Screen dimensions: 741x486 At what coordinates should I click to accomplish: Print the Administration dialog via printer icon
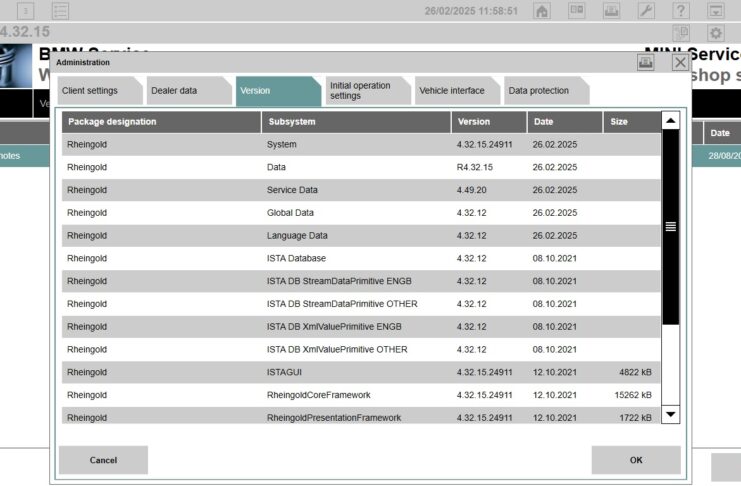pyautogui.click(x=646, y=62)
